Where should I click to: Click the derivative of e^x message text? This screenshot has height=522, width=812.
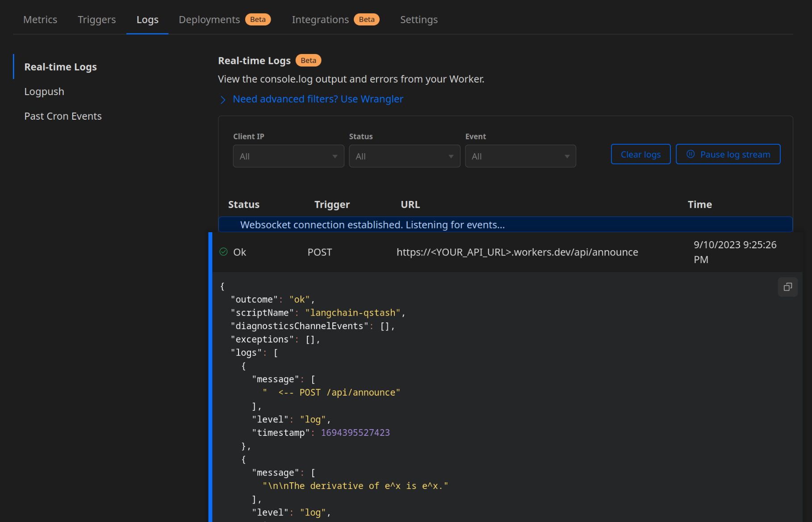[x=356, y=486]
